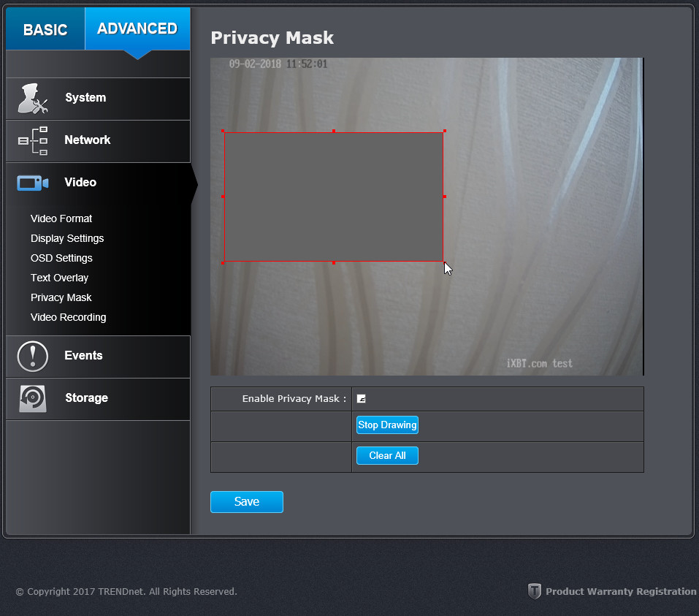The image size is (699, 616).
Task: Click top-left mask corner handle
Action: [x=223, y=131]
